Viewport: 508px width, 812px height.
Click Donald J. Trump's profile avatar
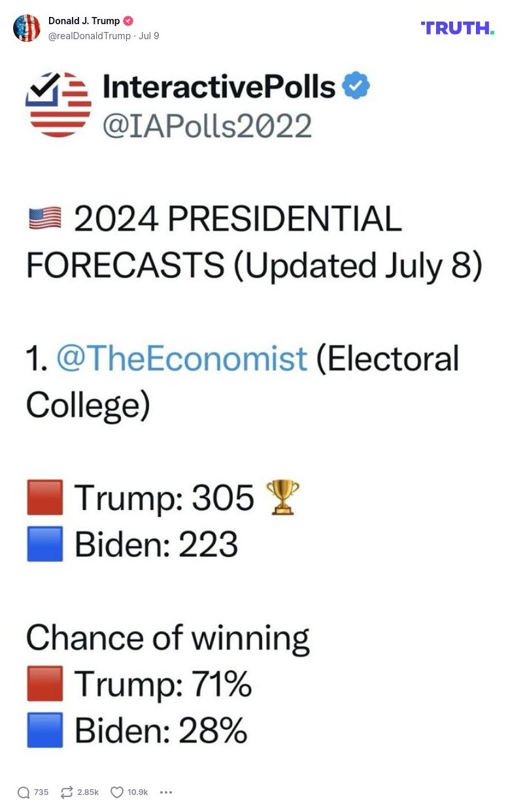27,28
